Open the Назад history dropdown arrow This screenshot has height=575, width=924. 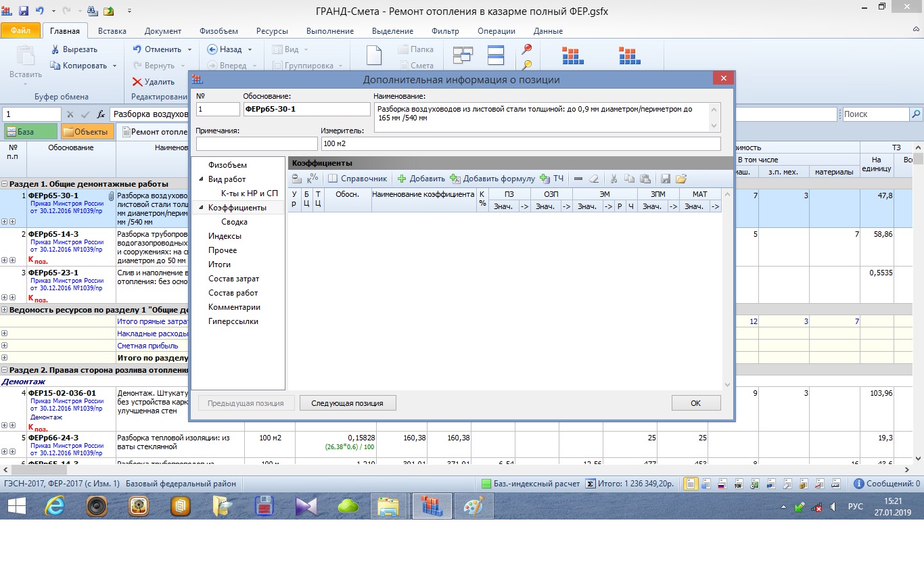point(250,49)
